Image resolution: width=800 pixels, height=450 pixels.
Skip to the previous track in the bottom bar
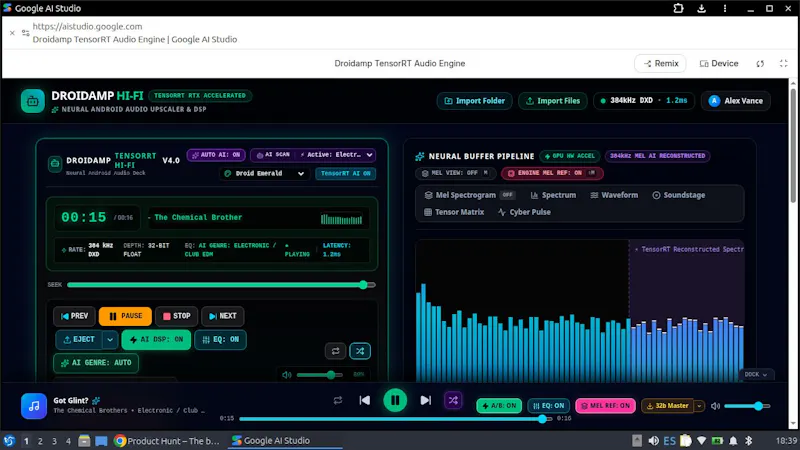coord(364,401)
